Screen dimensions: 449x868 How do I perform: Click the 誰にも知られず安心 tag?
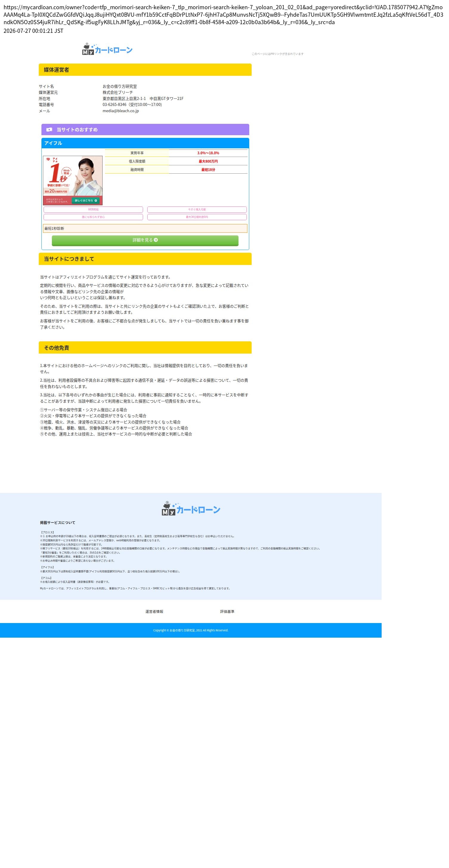(93, 217)
